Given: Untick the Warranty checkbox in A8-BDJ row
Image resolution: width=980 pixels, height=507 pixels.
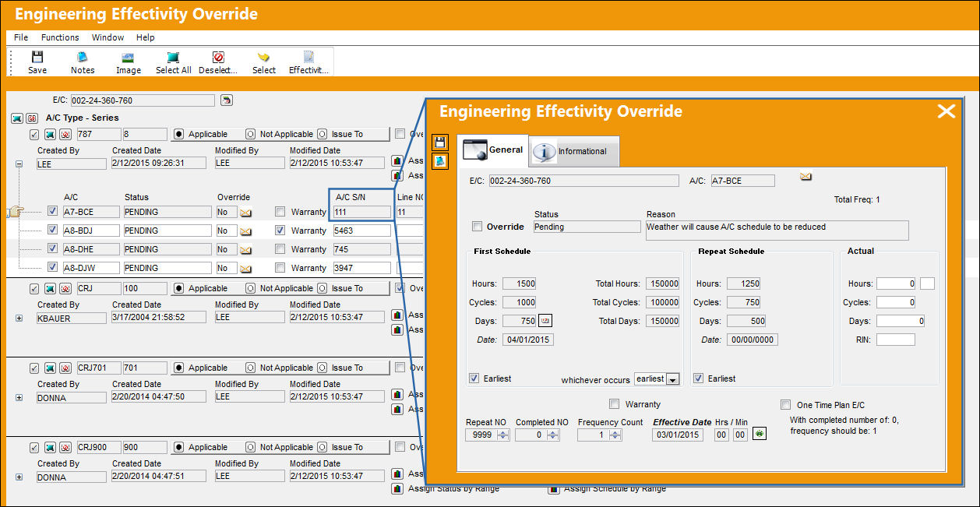Looking at the screenshot, I should pyautogui.click(x=280, y=231).
